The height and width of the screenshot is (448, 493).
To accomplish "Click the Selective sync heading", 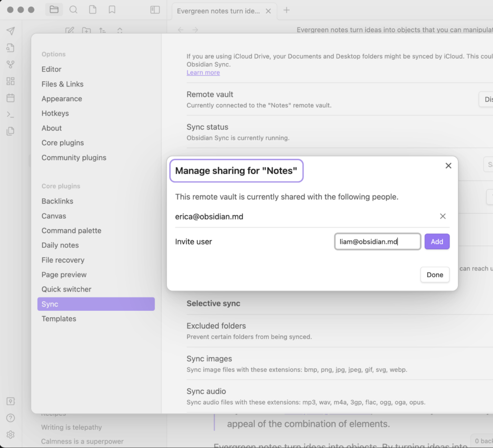I will 213,304.
